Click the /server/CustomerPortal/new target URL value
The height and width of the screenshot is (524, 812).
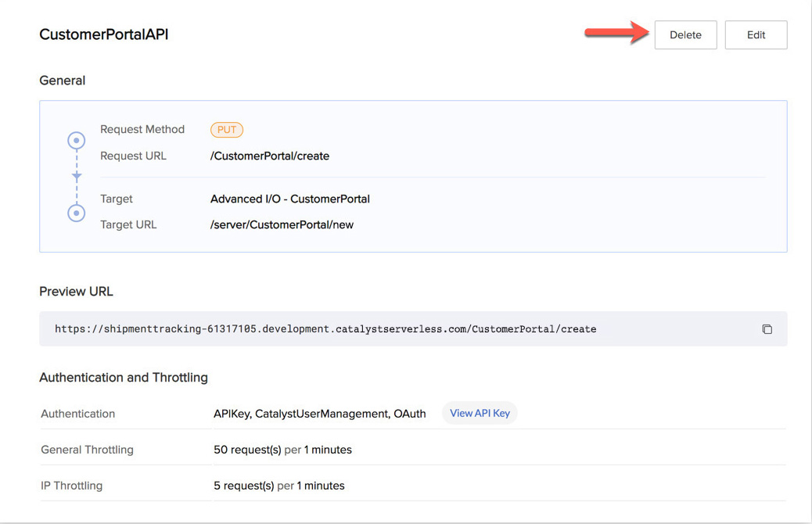282,224
